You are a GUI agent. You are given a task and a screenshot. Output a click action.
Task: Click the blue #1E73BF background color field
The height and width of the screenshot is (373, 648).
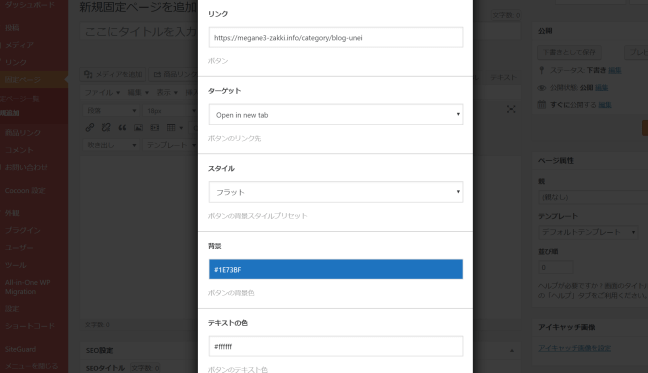tap(336, 269)
